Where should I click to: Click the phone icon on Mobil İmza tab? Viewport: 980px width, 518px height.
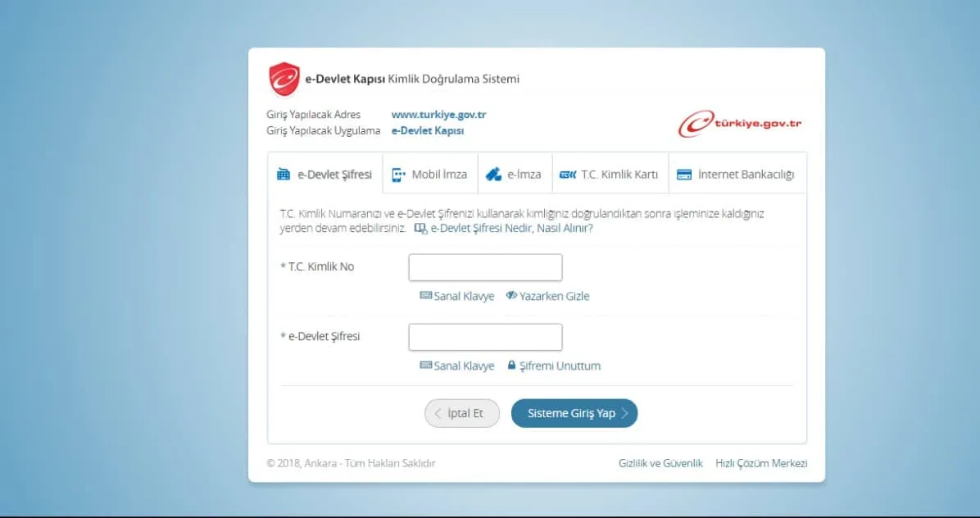pos(398,175)
